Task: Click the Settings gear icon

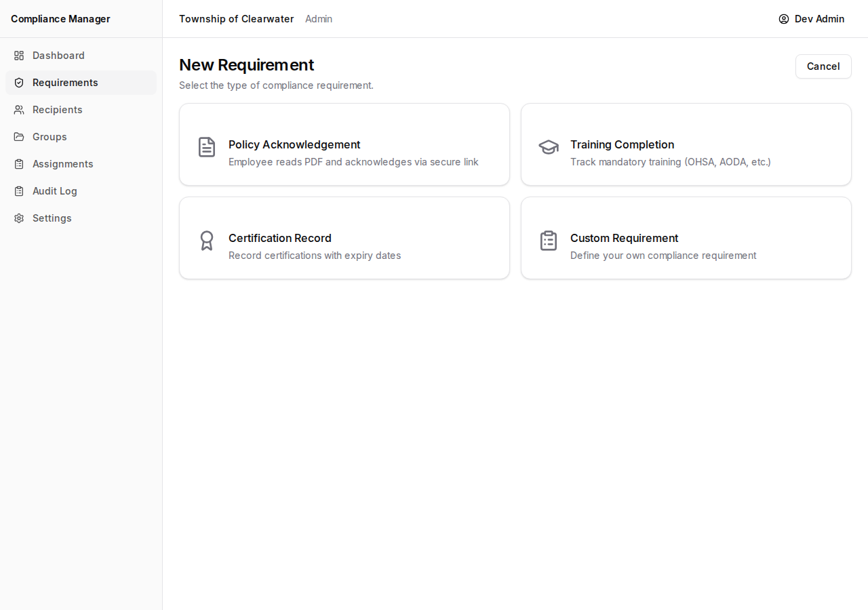Action: pyautogui.click(x=19, y=218)
